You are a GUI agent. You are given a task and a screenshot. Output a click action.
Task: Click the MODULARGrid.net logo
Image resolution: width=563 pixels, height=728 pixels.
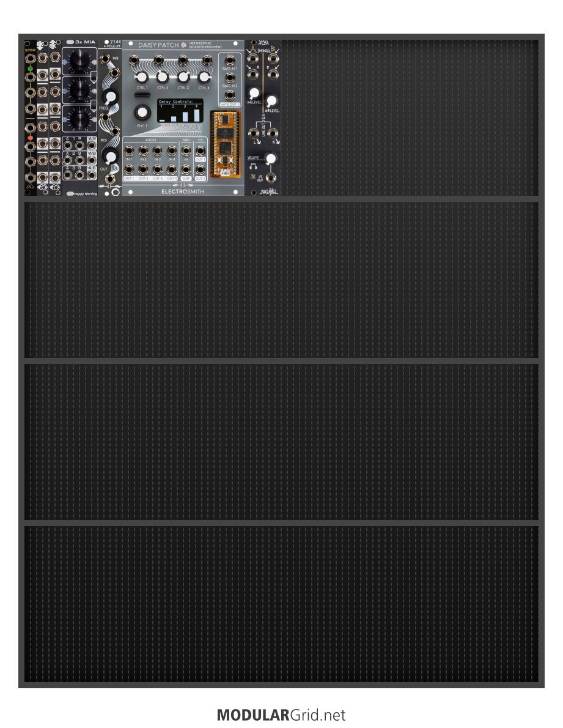tap(281, 715)
